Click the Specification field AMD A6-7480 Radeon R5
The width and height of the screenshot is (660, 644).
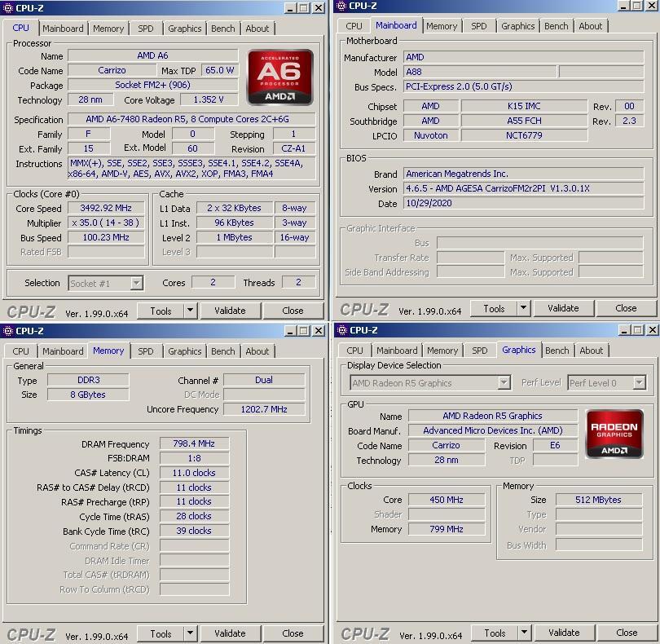point(191,119)
